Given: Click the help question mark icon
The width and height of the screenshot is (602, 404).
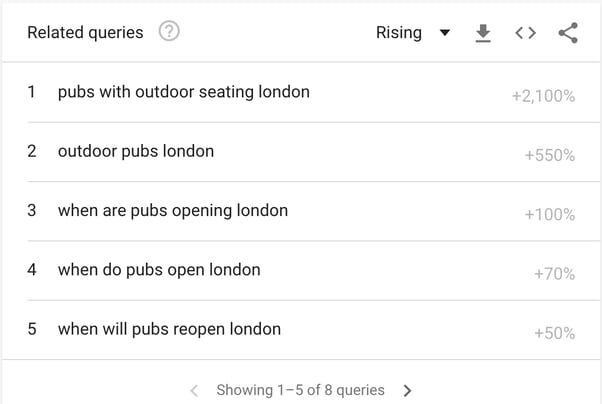Looking at the screenshot, I should pyautogui.click(x=169, y=32).
